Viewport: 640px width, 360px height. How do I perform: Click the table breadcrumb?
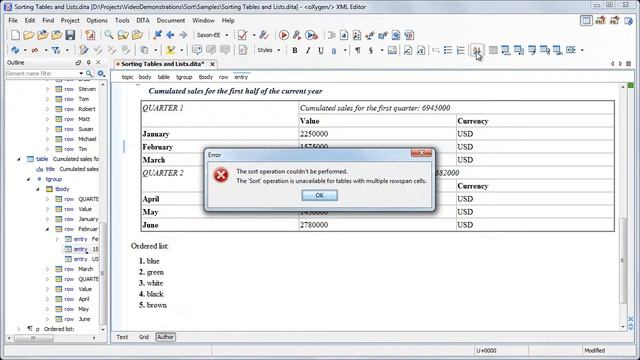[164, 77]
